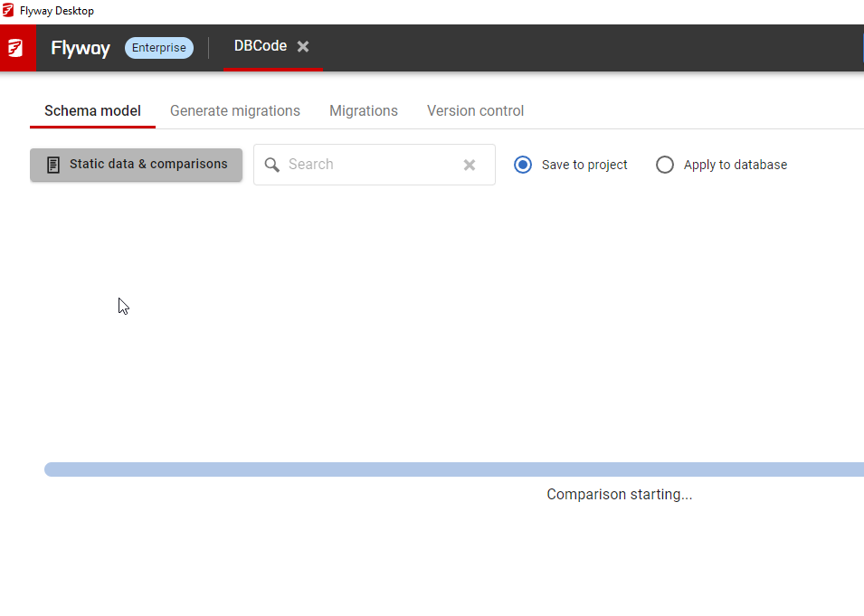Click the Comparison starting status text

pyautogui.click(x=620, y=495)
